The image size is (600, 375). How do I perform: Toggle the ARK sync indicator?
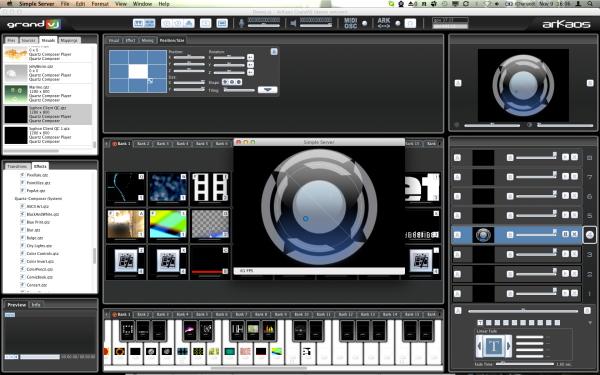coord(398,23)
